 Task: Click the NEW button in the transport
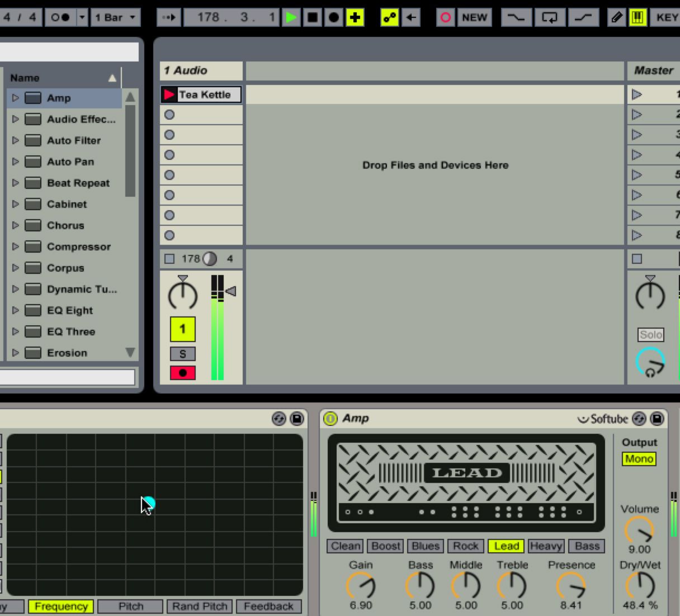tap(474, 17)
